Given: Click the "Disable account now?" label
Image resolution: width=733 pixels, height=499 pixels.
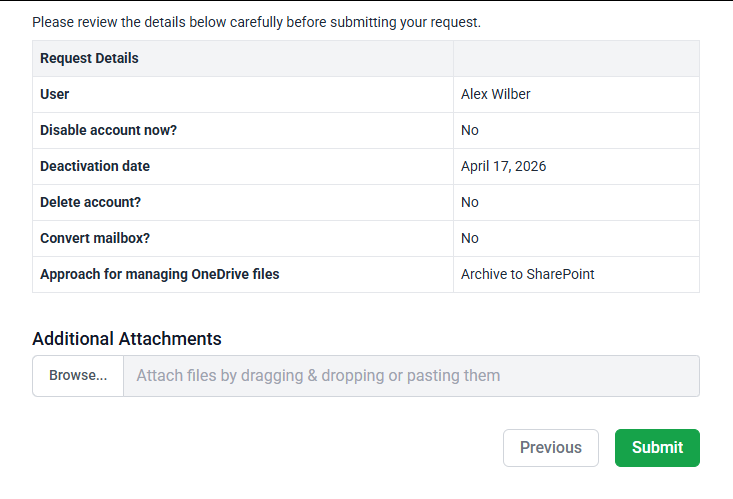Looking at the screenshot, I should click(x=115, y=130).
